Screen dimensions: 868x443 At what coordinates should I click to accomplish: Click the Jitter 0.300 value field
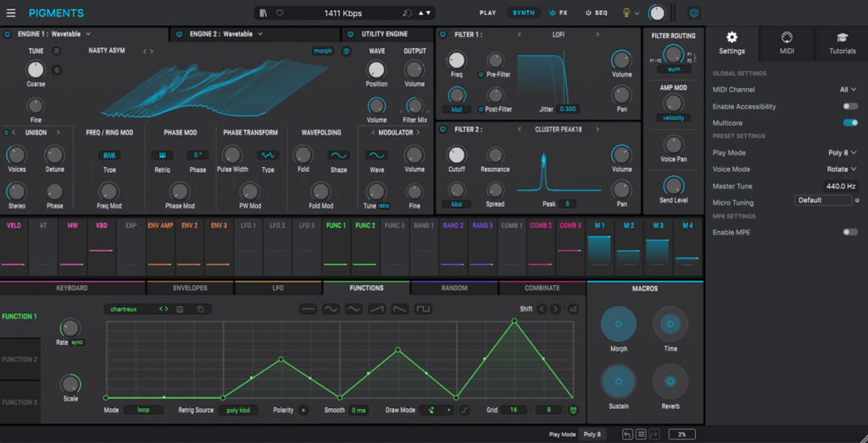pos(567,109)
